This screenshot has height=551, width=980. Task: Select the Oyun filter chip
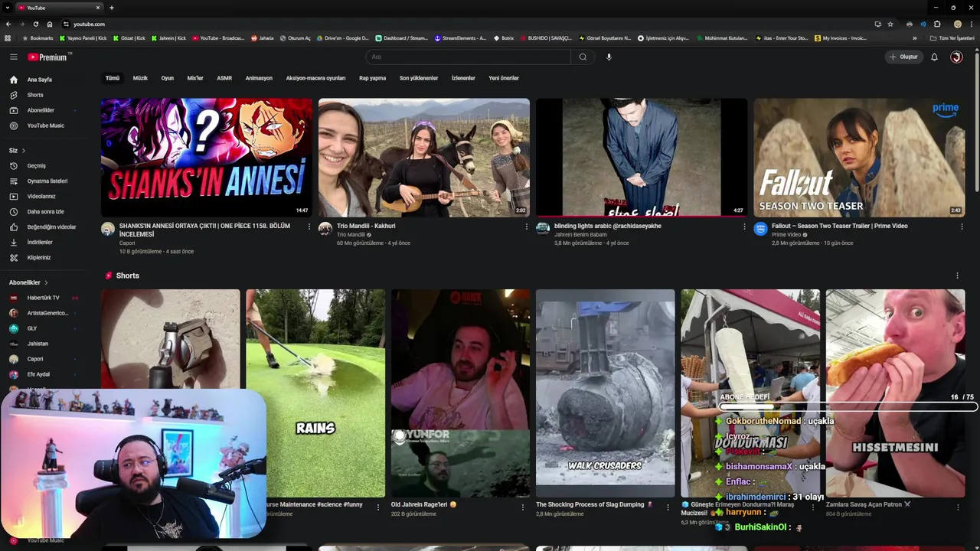pyautogui.click(x=167, y=78)
